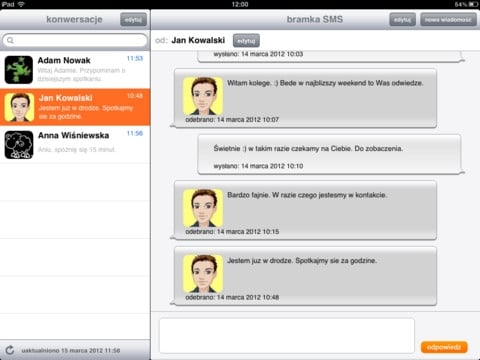Click the 11:56 time on Anna Wiśniewska row
This screenshot has width=480, height=360.
pyautogui.click(x=135, y=133)
